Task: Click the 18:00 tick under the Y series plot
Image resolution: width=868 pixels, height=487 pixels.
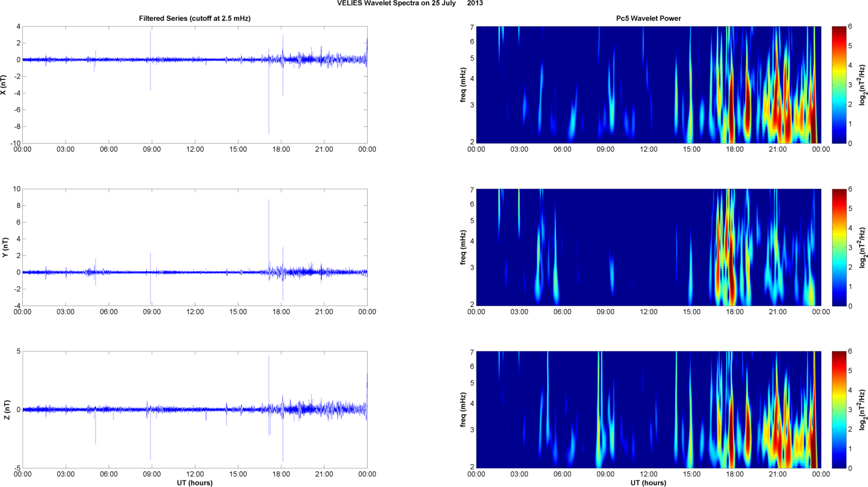Action: click(x=281, y=312)
